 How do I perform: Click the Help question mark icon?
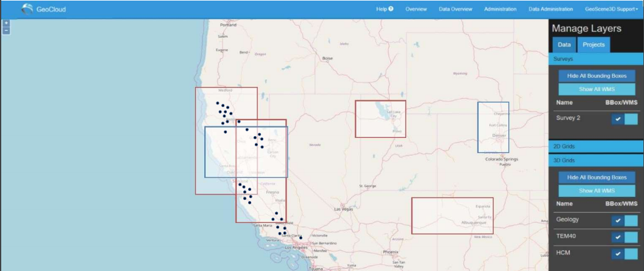tap(391, 9)
